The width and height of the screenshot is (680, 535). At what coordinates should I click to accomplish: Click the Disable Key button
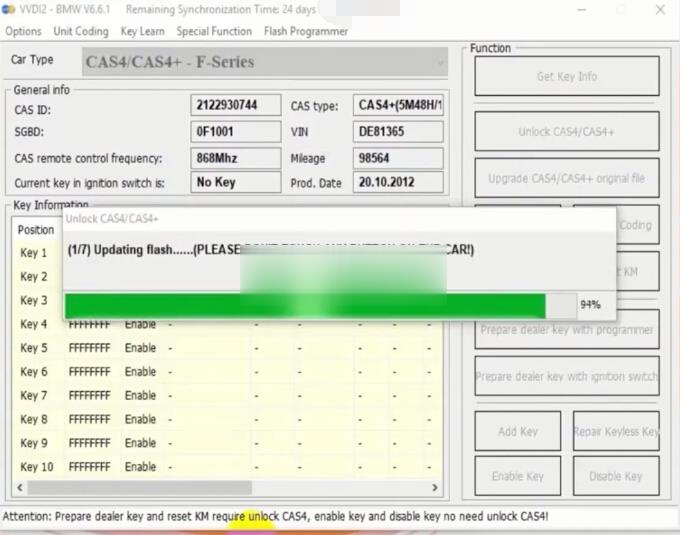616,476
